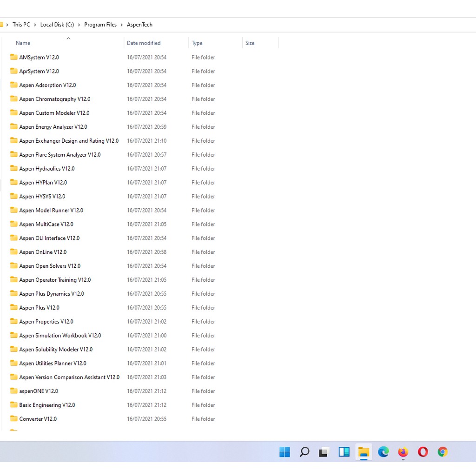Expand the chevron after Local Disk (C:)
Screen dimensions: 476x476
click(79, 25)
